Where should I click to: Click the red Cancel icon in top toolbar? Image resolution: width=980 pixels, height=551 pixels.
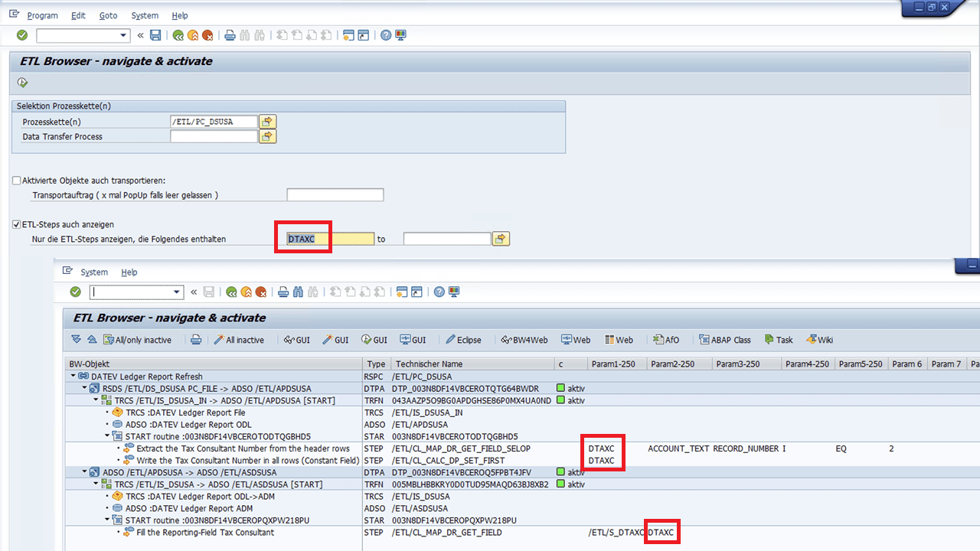[x=207, y=35]
